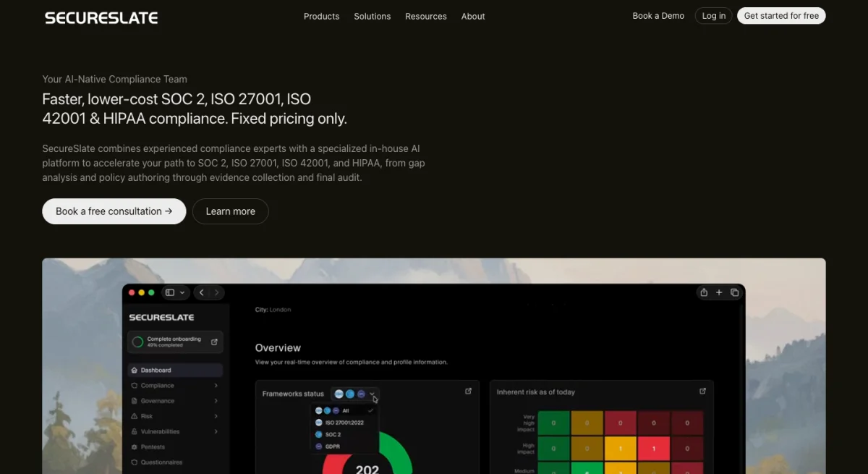Open the Products menu
868x474 pixels.
click(x=321, y=16)
